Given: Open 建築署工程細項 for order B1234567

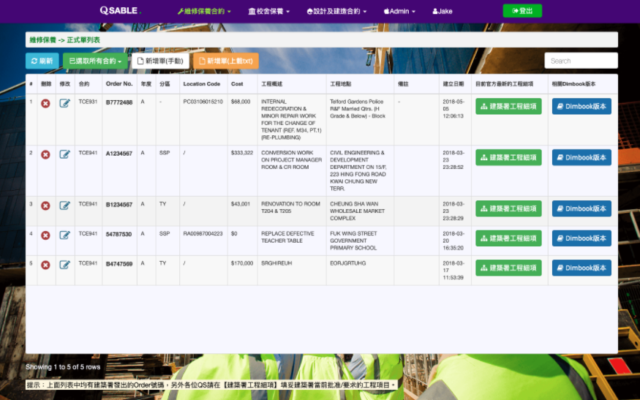Looking at the screenshot, I should pos(509,209).
